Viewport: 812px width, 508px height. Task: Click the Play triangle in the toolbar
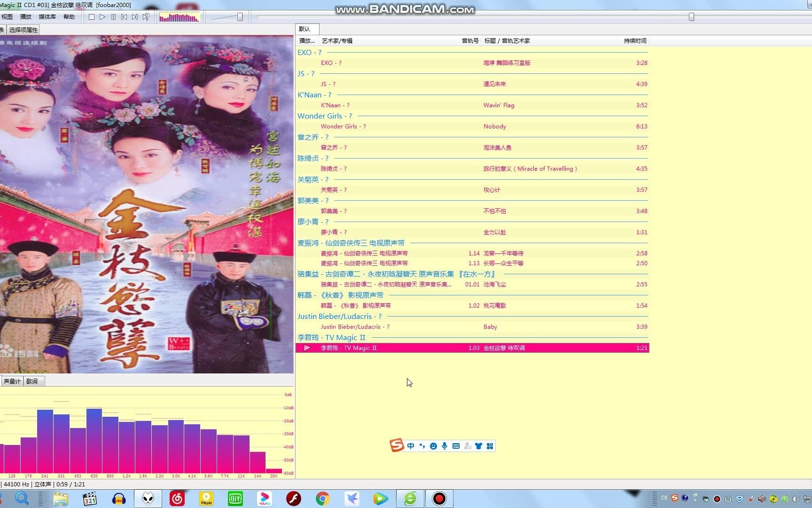pyautogui.click(x=102, y=17)
